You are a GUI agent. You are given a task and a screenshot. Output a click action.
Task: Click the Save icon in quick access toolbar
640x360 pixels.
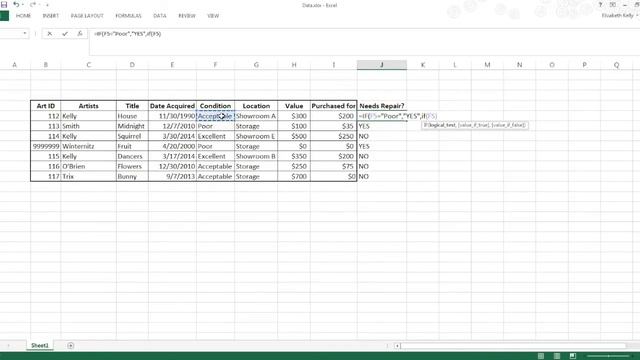click(x=4, y=4)
